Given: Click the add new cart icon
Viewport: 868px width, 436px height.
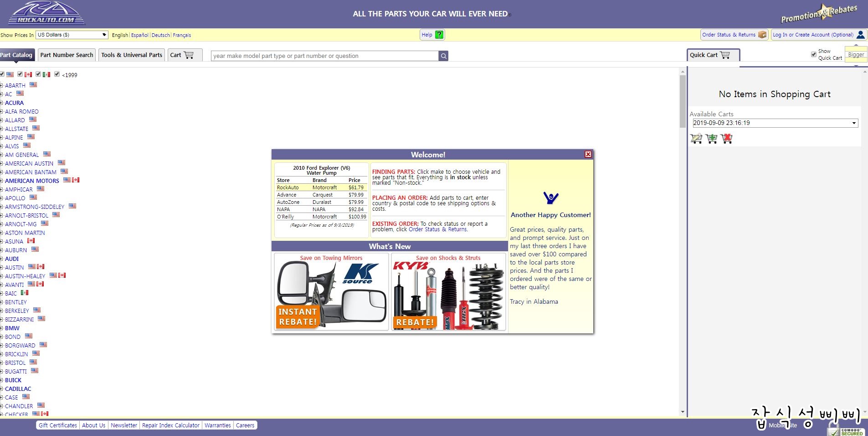Looking at the screenshot, I should tap(711, 138).
